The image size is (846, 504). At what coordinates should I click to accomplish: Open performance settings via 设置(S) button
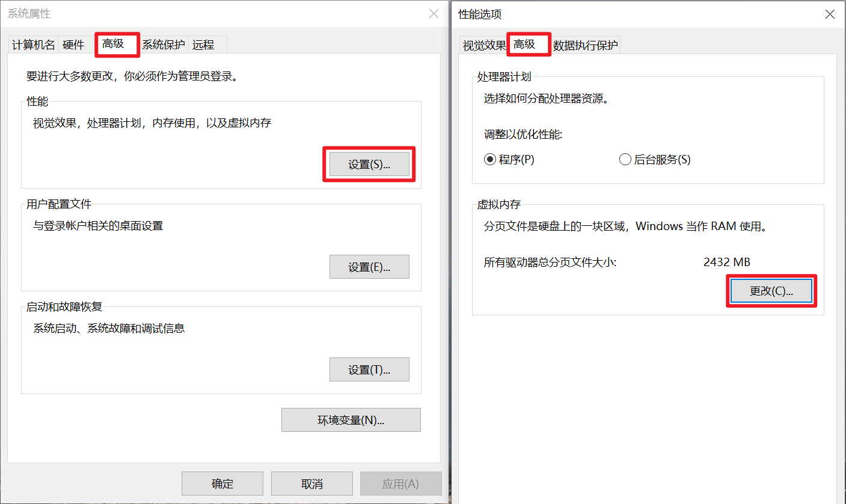pyautogui.click(x=369, y=163)
